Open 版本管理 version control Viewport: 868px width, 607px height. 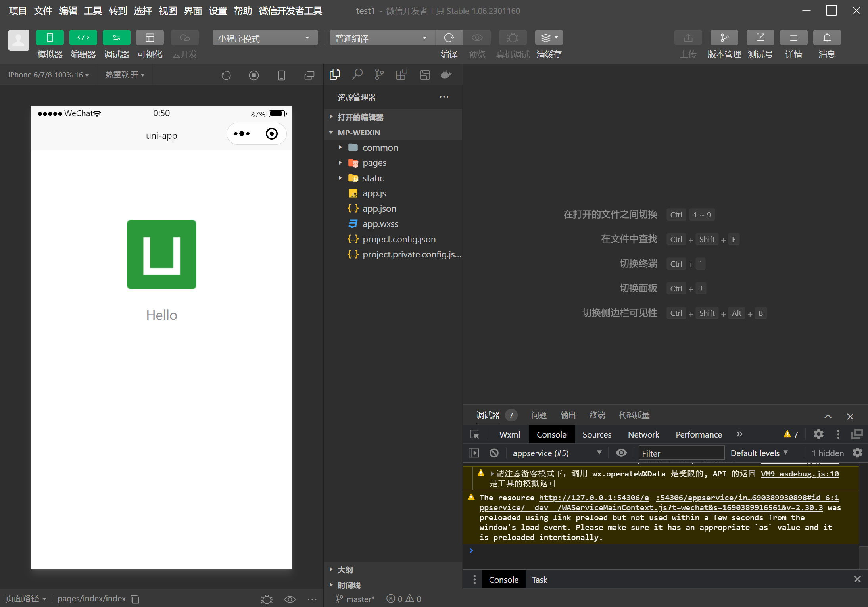[724, 38]
